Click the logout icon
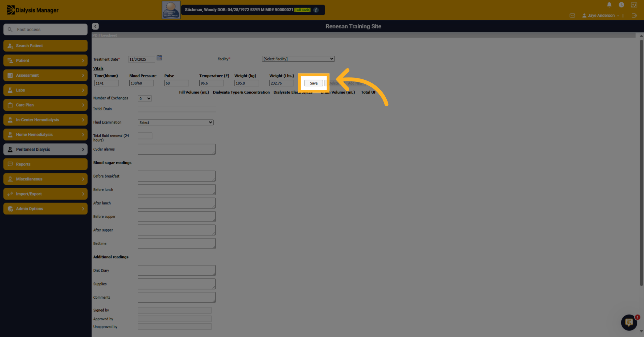 (x=634, y=16)
